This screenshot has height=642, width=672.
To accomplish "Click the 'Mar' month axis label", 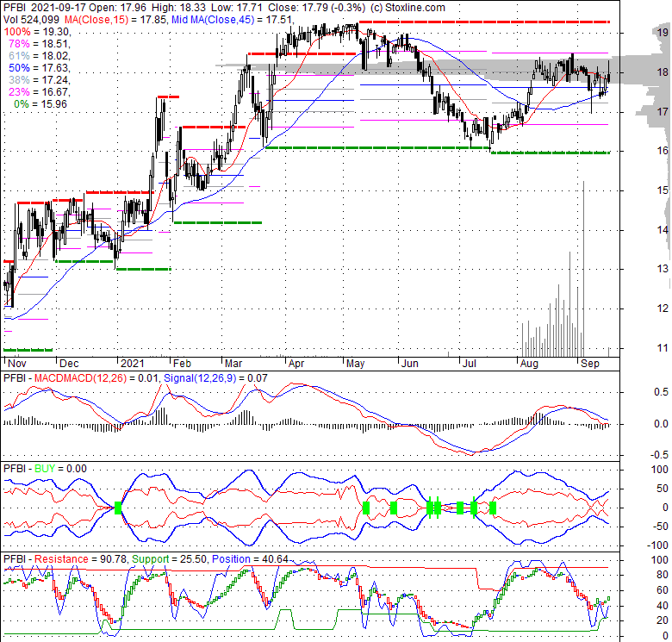I will pyautogui.click(x=233, y=364).
